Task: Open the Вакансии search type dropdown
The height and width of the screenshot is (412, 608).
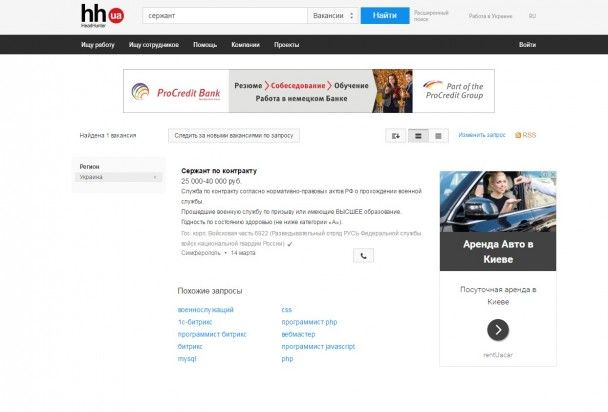Action: coord(333,16)
